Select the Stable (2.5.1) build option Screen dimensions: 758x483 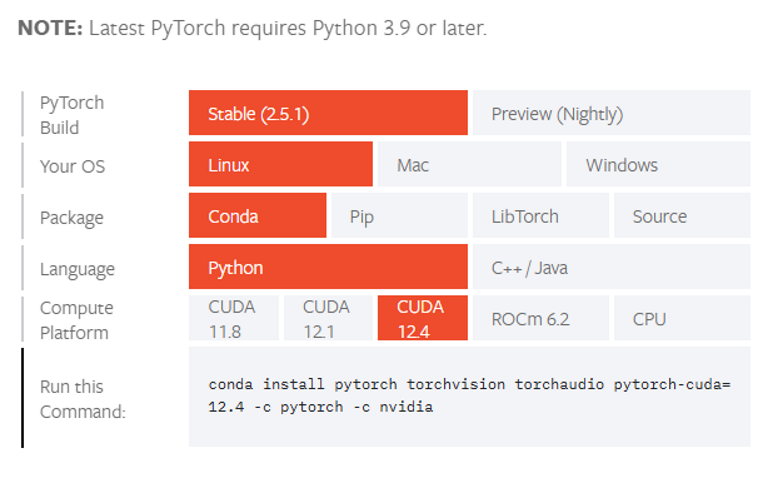coord(327,113)
